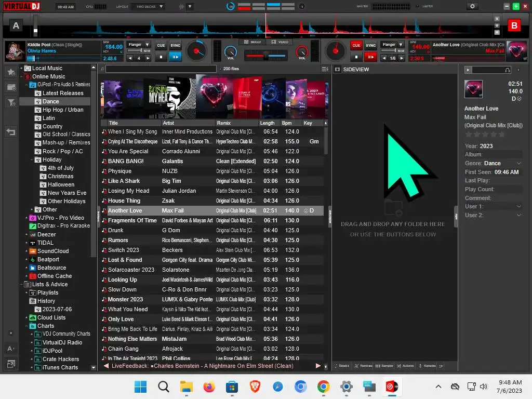532x399 pixels.
Task: Open deck A Flanger effect dropdown
Action: point(147,45)
